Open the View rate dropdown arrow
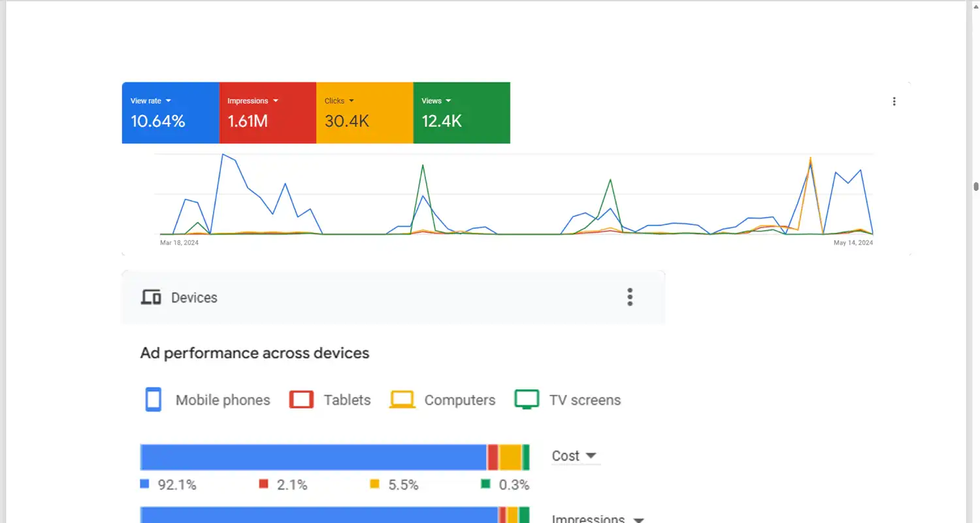 click(169, 101)
